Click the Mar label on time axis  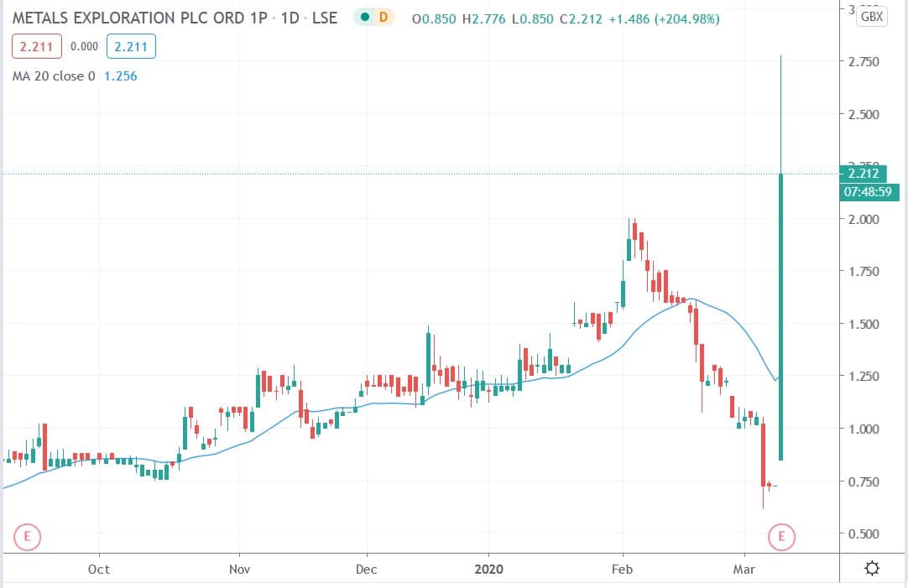click(x=744, y=569)
